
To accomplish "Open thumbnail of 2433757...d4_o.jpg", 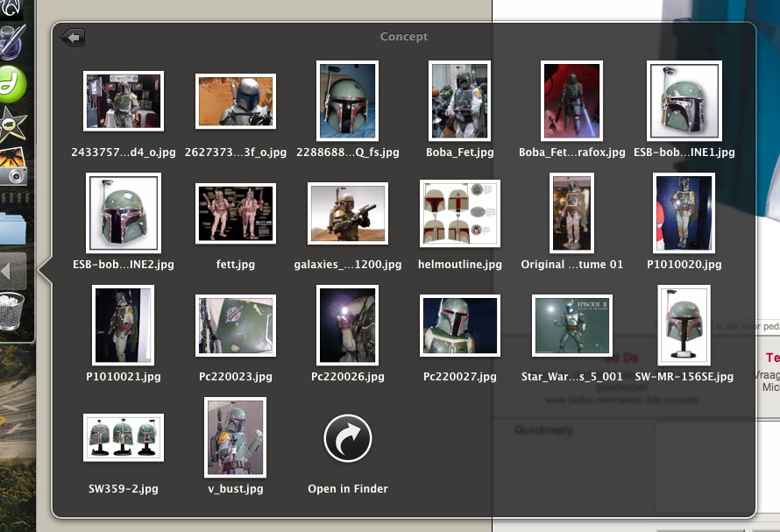I will click(124, 101).
